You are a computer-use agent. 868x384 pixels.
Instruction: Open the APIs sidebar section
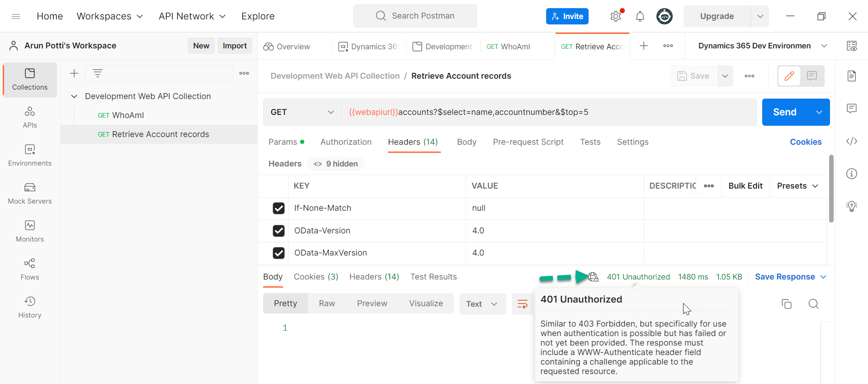[x=30, y=118]
